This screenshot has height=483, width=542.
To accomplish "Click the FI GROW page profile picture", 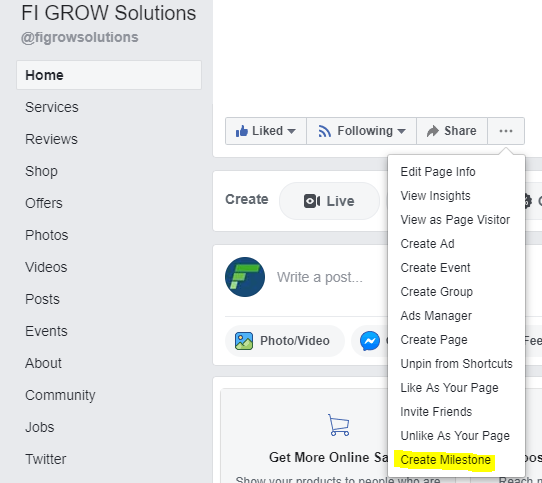I will coord(245,277).
